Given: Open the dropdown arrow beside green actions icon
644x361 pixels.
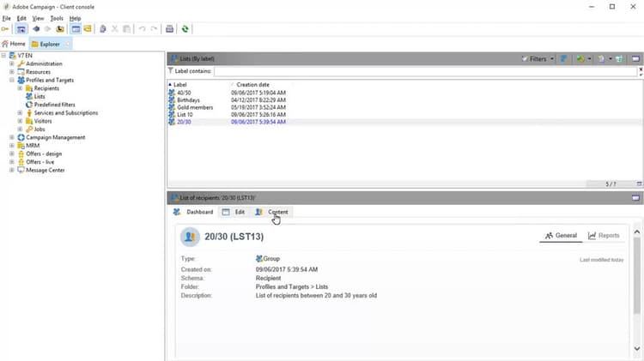Looking at the screenshot, I should tap(589, 59).
